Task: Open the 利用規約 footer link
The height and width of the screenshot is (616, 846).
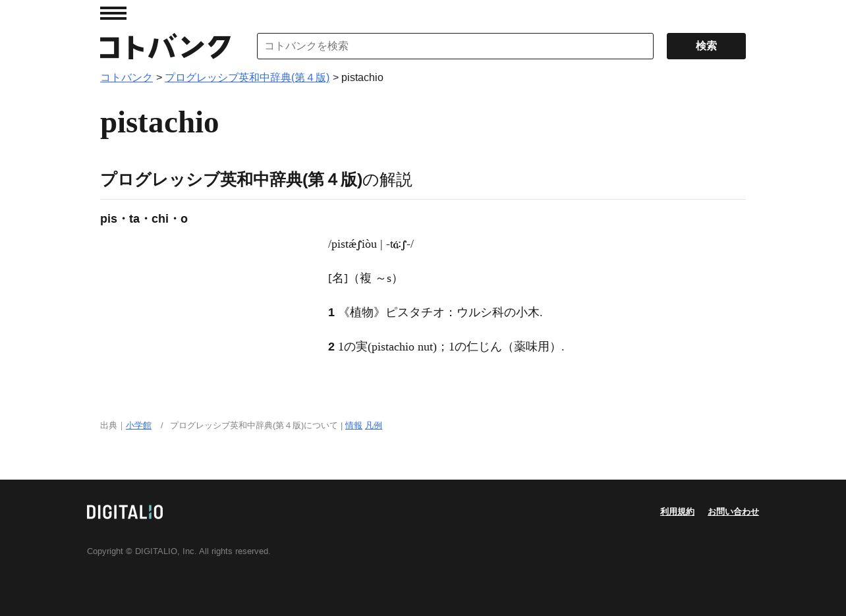Action: pyautogui.click(x=677, y=512)
